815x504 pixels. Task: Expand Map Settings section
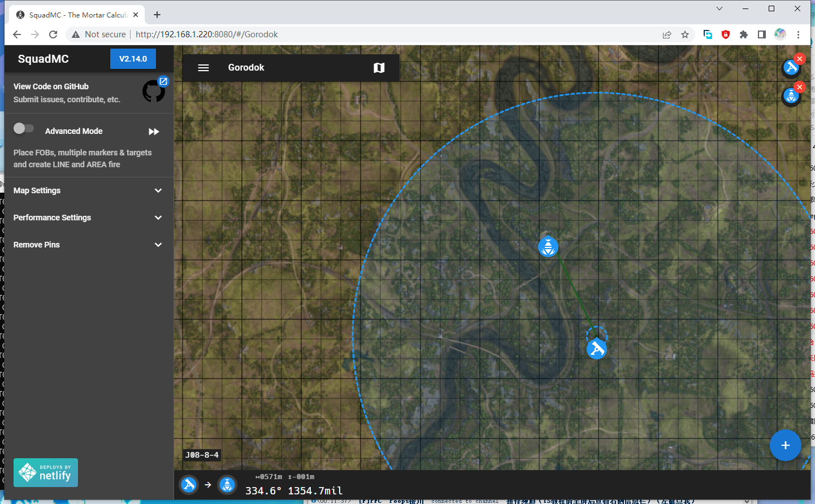(89, 190)
